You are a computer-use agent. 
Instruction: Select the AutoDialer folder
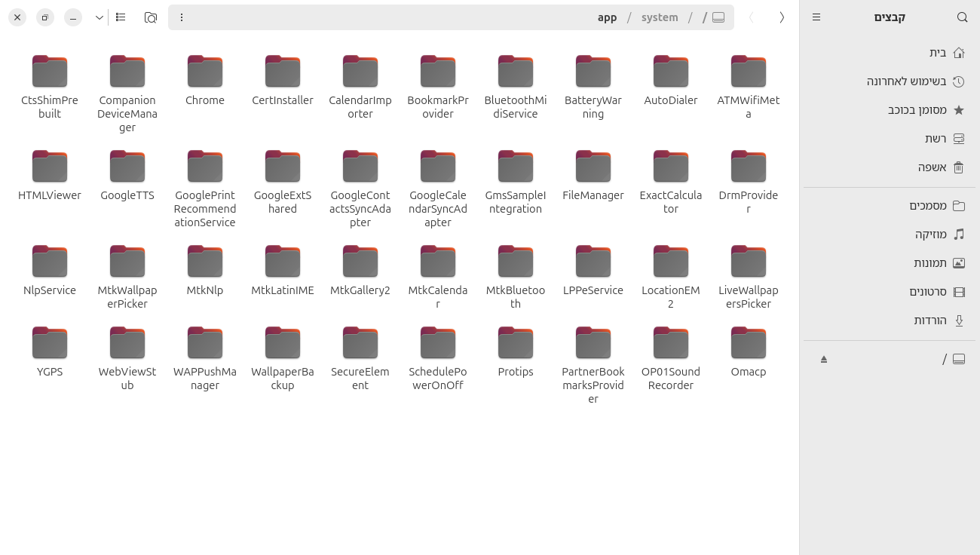tap(671, 80)
